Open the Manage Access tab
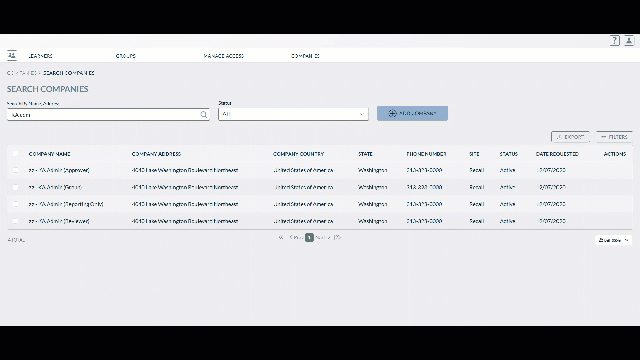This screenshot has height=360, width=640. tap(224, 56)
